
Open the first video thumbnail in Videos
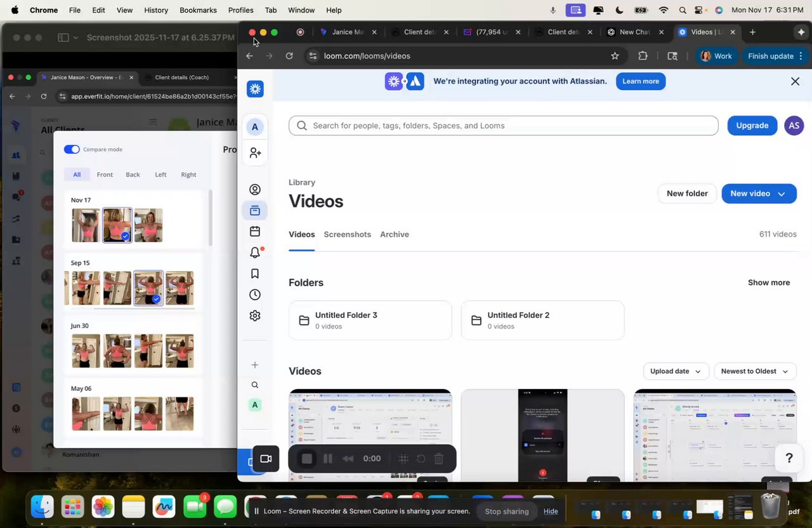pos(370,435)
